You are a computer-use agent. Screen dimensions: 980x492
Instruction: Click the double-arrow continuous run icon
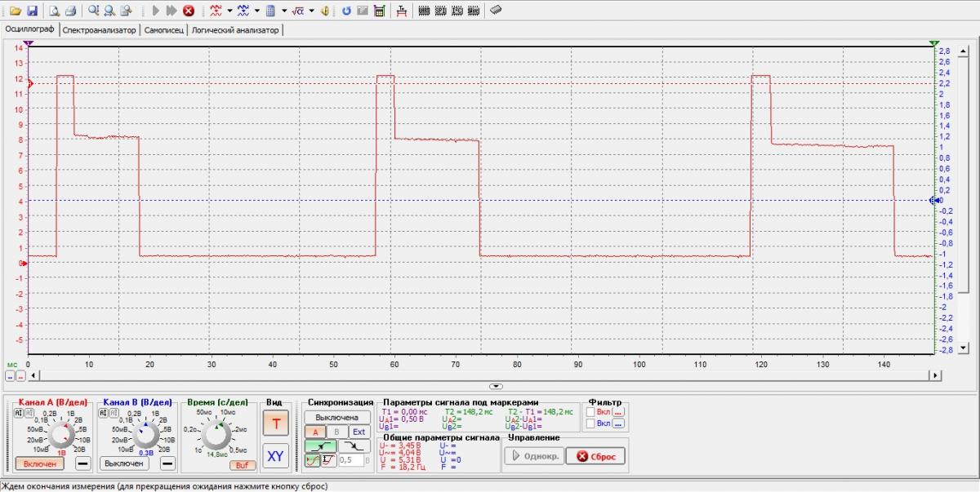coord(171,11)
